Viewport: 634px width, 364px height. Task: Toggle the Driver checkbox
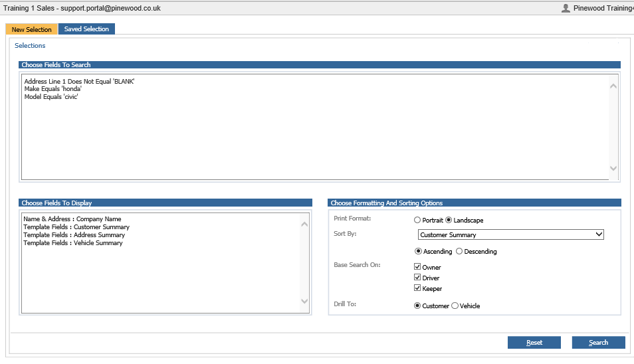point(417,278)
